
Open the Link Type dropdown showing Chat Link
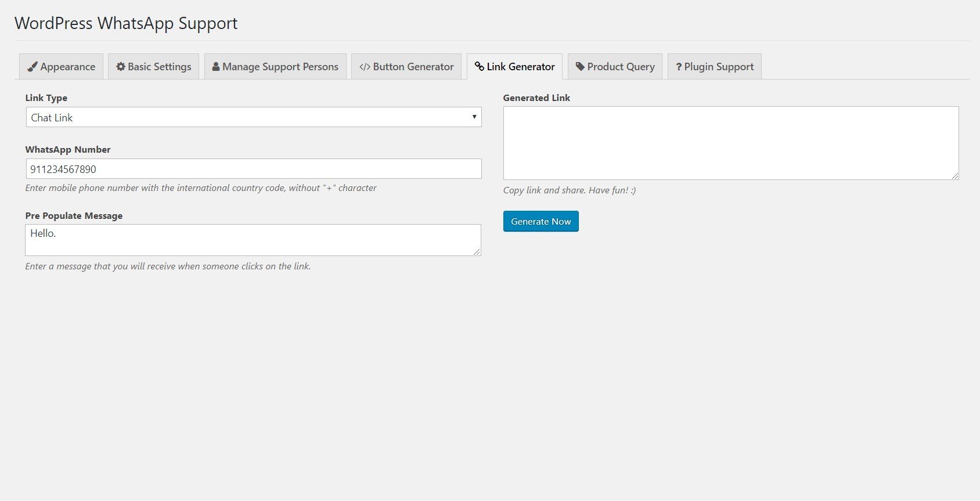coord(254,117)
